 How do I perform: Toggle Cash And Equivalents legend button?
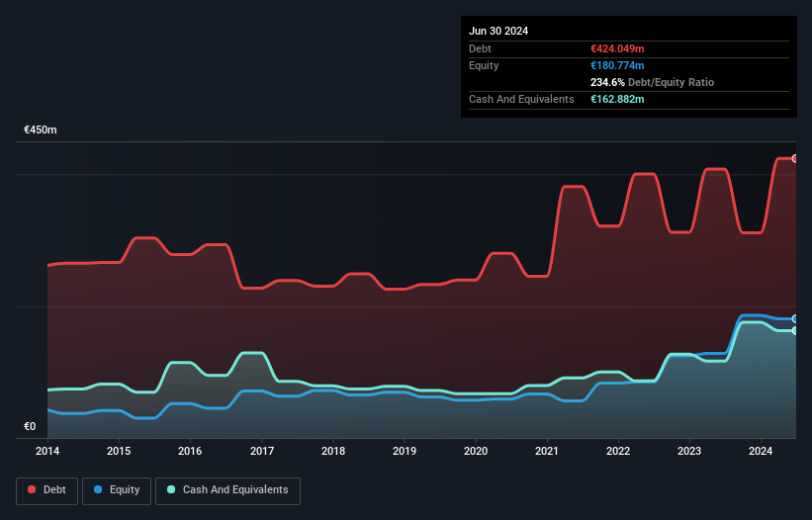coord(227,490)
